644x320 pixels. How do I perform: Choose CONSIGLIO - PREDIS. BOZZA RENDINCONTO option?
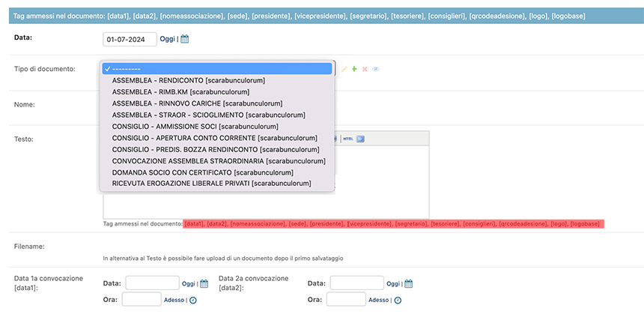tap(216, 149)
